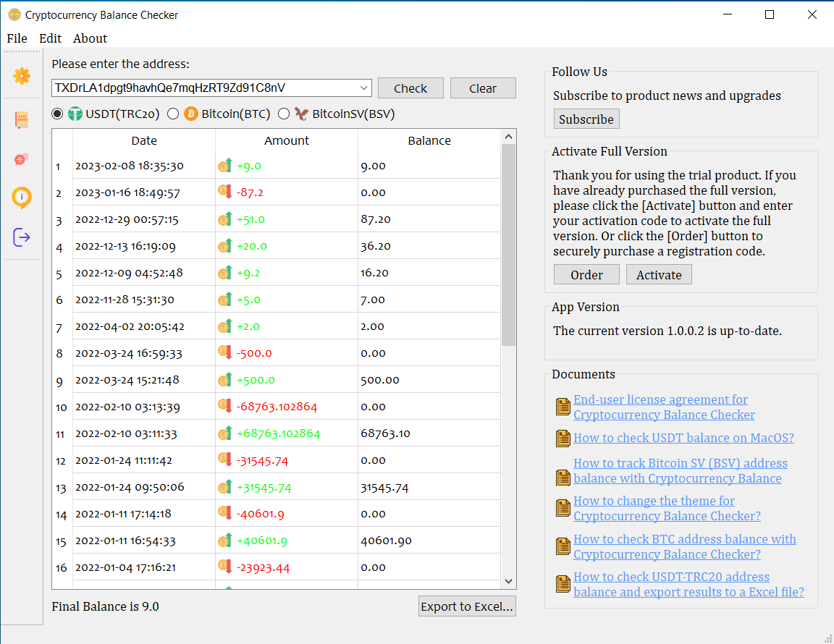Click inside the address input field
The image size is (834, 644).
coord(203,88)
